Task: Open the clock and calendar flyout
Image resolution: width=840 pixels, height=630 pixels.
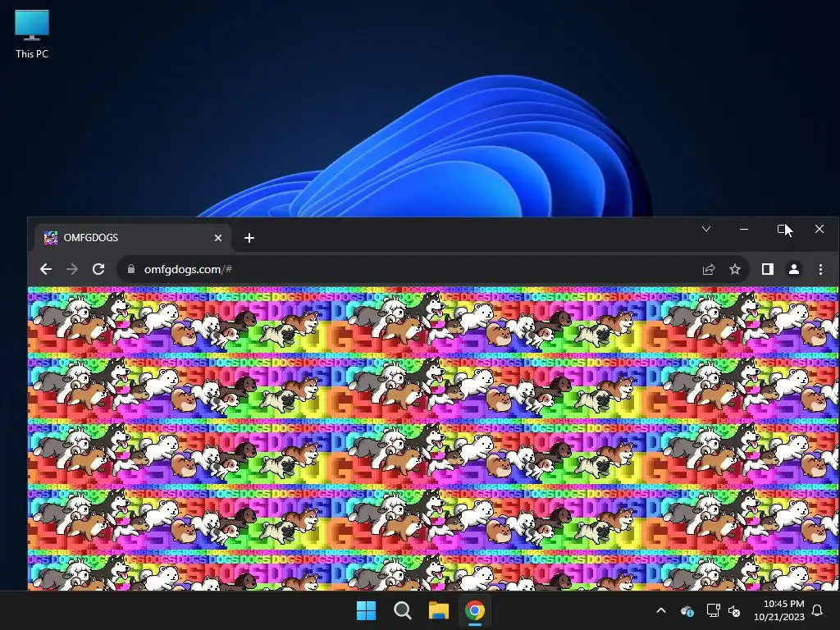Action: [x=779, y=610]
